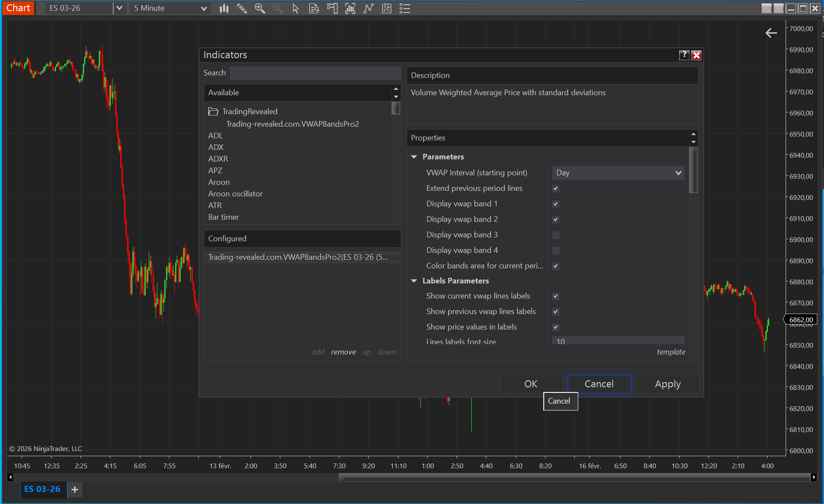Disable Show price values in labels
Viewport: 824px width, 504px height.
point(555,327)
